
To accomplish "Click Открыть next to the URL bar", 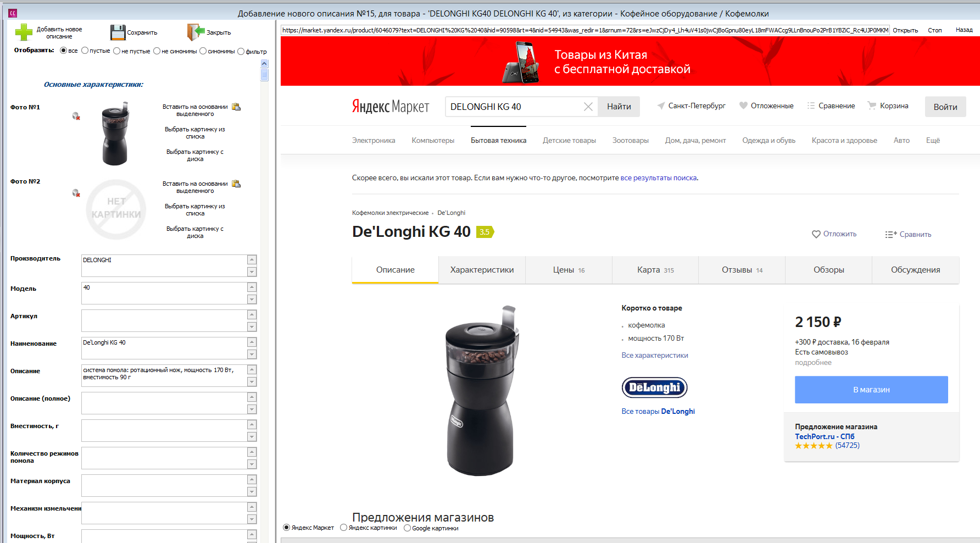I will (905, 30).
